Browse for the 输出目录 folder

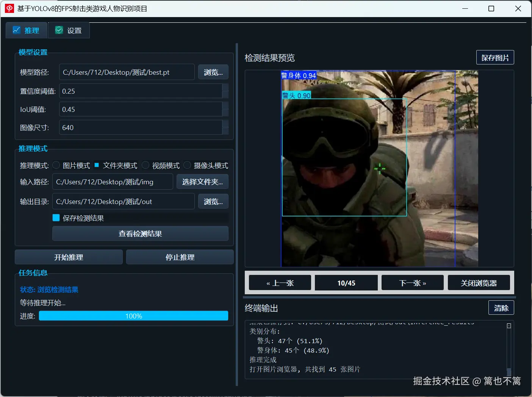coord(213,201)
